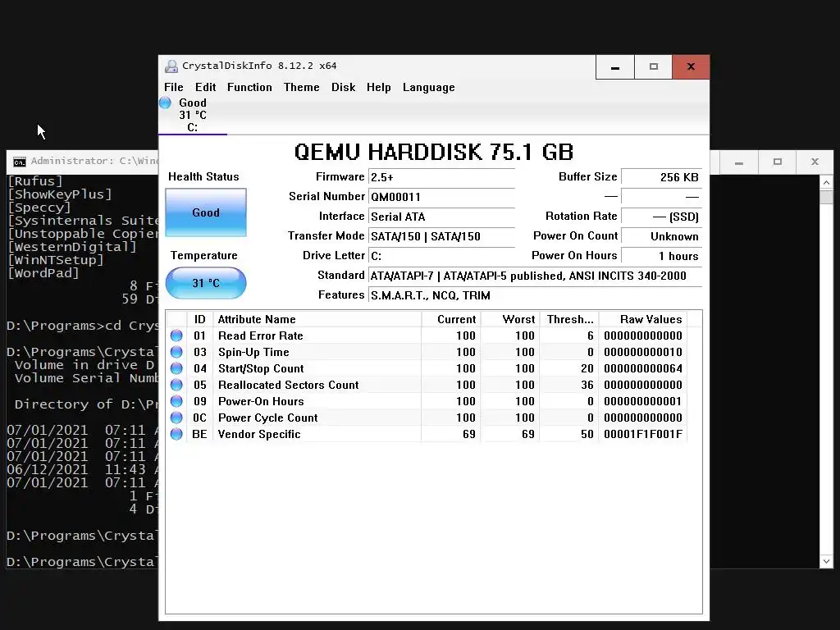
Task: Click the Administrator command prompt title bar
Action: 83,162
